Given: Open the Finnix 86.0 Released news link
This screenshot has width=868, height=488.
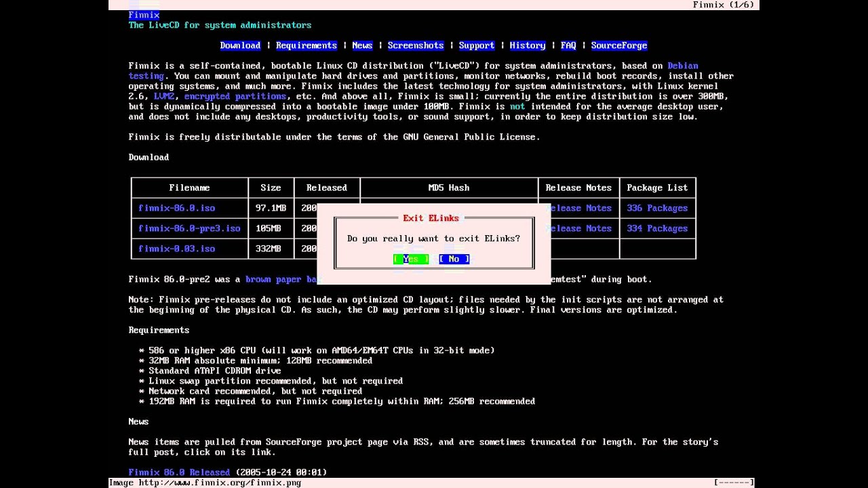Looking at the screenshot, I should 179,472.
